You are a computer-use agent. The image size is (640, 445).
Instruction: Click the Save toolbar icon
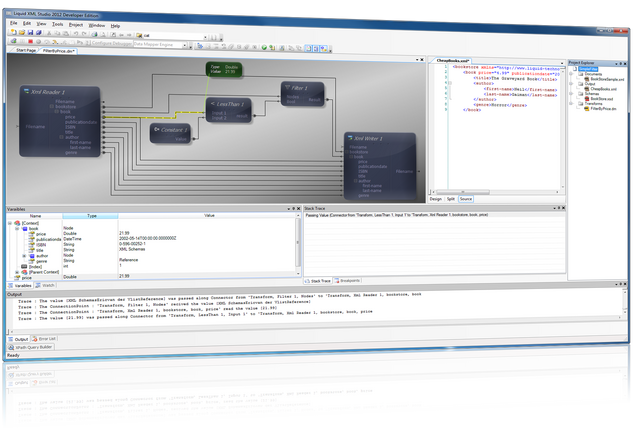click(x=30, y=32)
